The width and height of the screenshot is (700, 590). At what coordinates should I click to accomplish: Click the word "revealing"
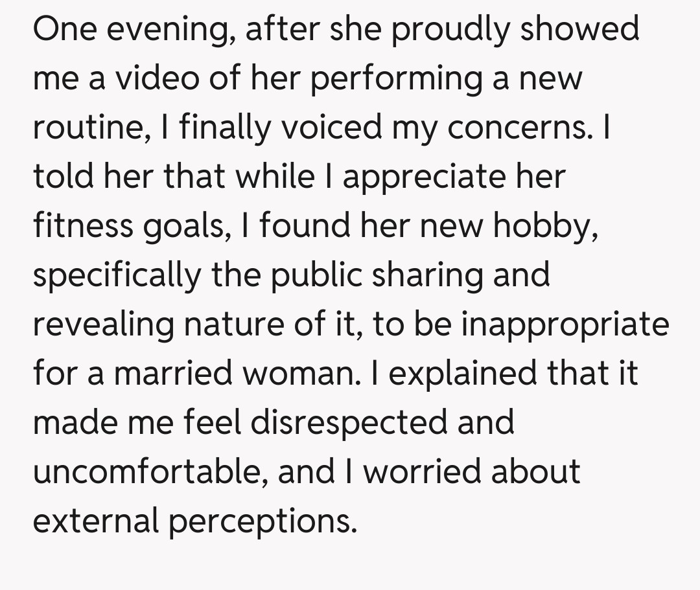click(x=104, y=324)
